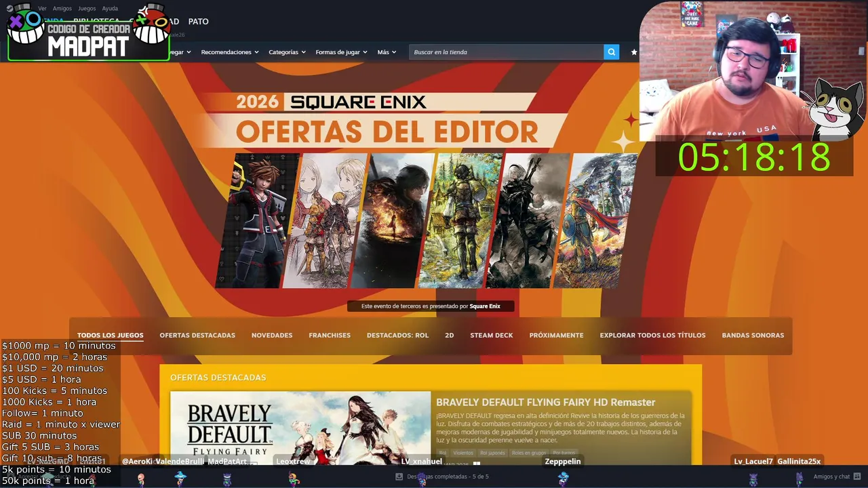Screen dimensions: 868x488
Task: Select the STEAM DECK tab
Action: (492, 335)
